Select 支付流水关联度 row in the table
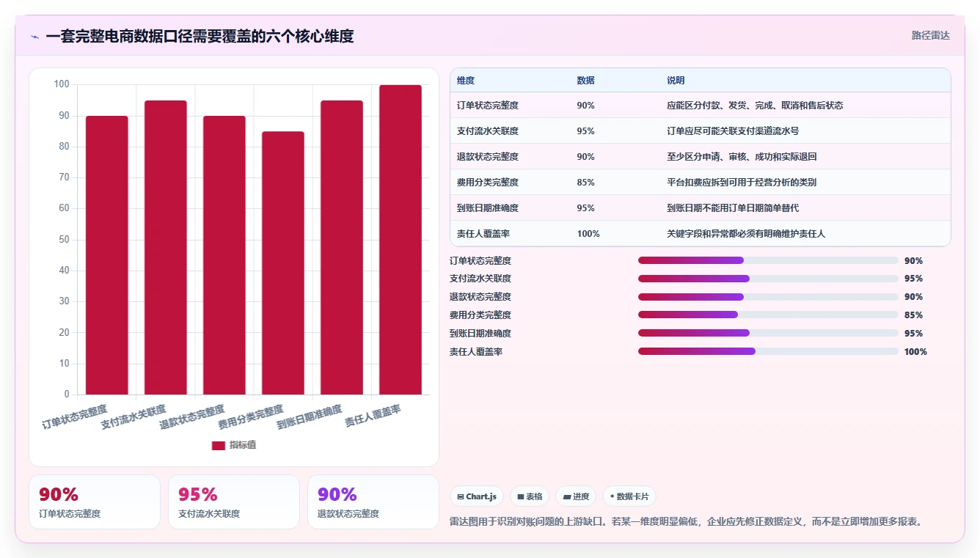Screen dimensions: 980x558 [x=700, y=131]
